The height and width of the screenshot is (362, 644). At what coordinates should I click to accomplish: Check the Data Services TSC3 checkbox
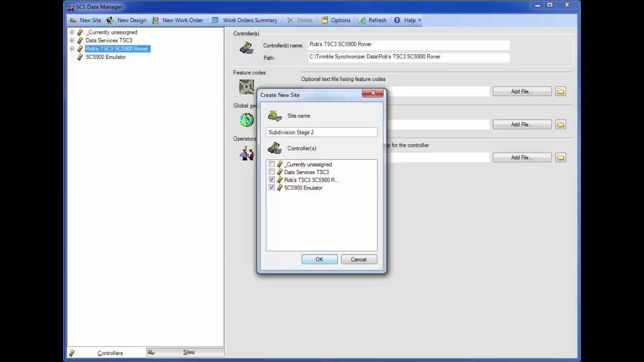point(272,172)
